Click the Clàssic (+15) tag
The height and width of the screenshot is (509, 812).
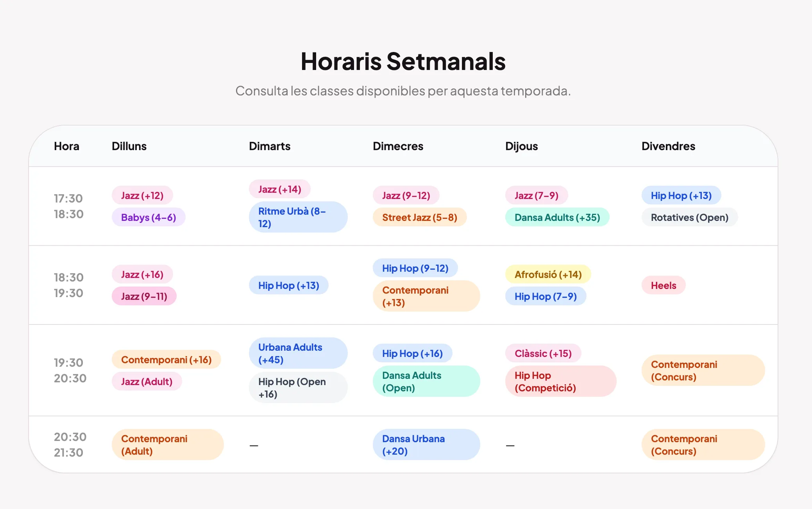[x=543, y=353]
